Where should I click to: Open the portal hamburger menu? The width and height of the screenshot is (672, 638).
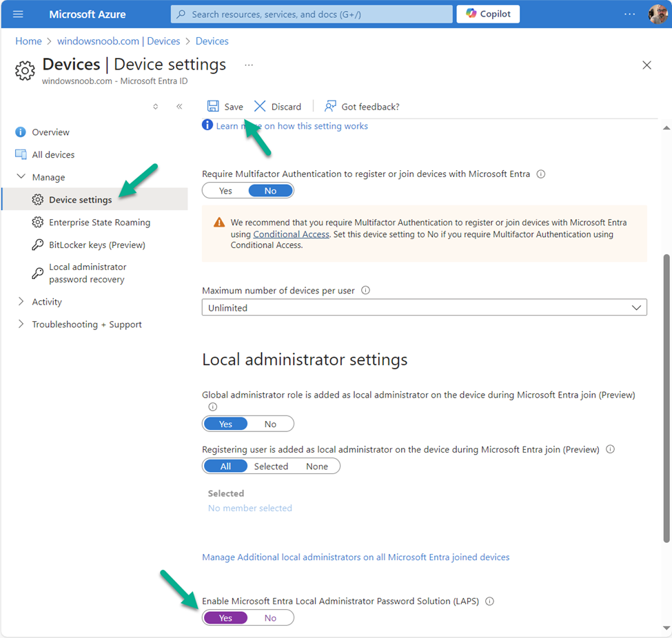coord(18,14)
